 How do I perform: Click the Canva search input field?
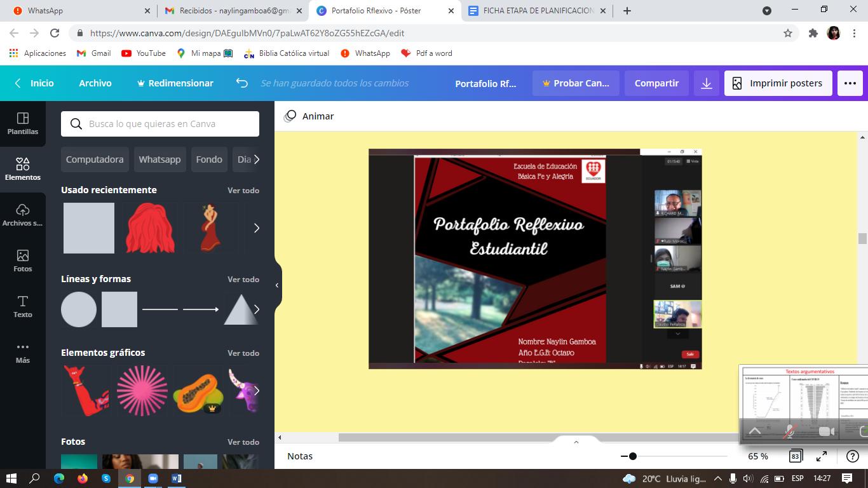click(x=160, y=124)
